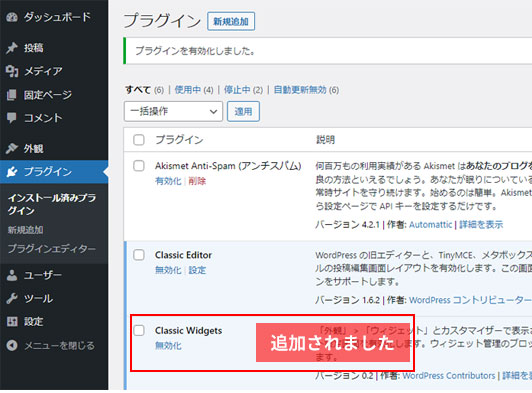Filter plugins by 使用中 (4)
The width and height of the screenshot is (532, 393).
click(x=194, y=90)
